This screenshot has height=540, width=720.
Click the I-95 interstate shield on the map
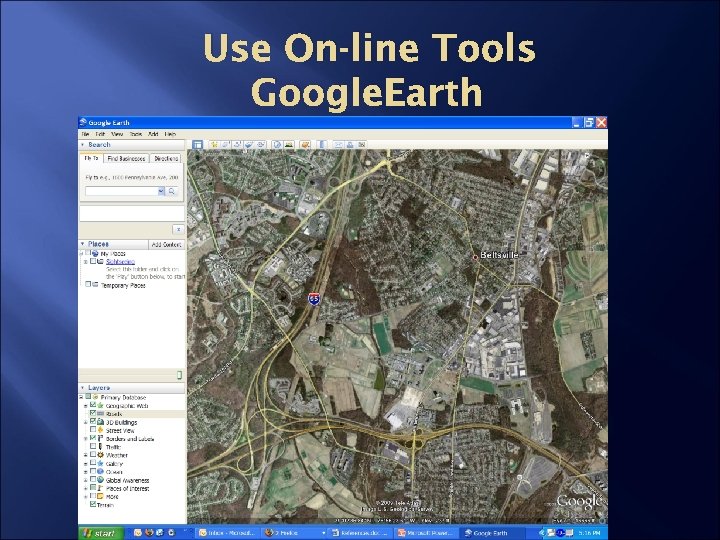(314, 299)
